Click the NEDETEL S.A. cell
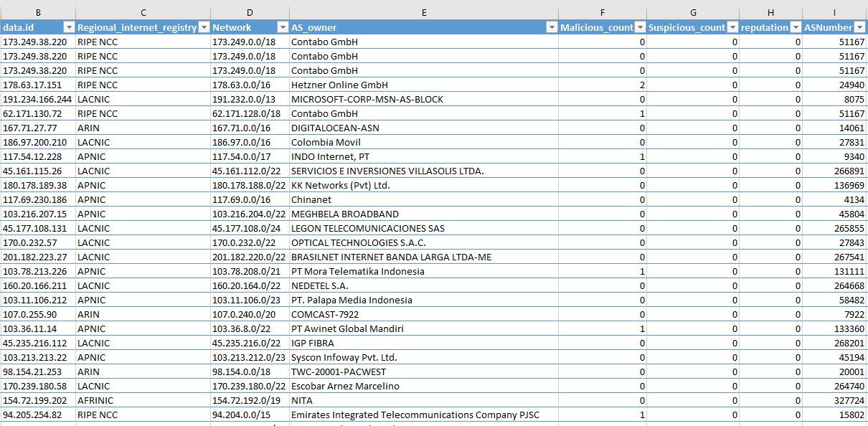Image resolution: width=868 pixels, height=426 pixels. (424, 285)
